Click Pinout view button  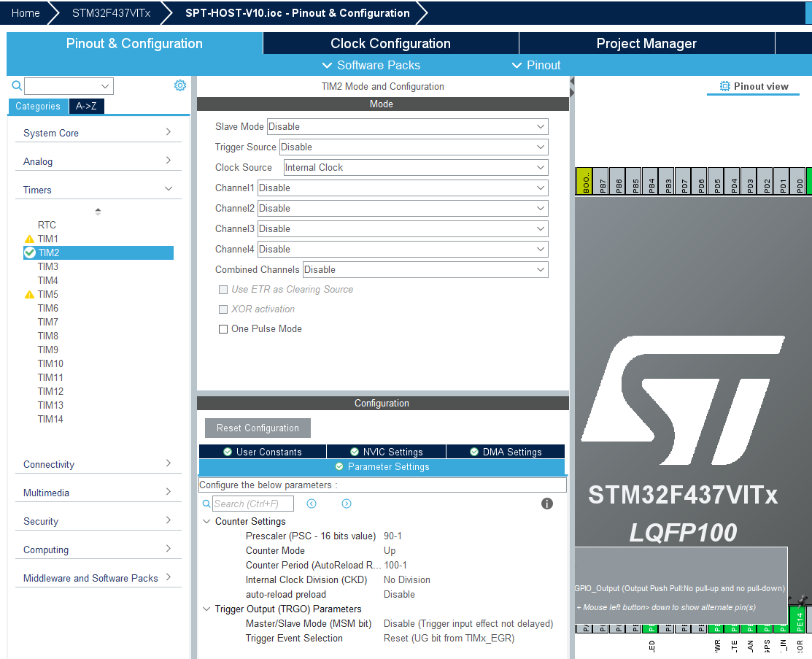click(x=754, y=87)
